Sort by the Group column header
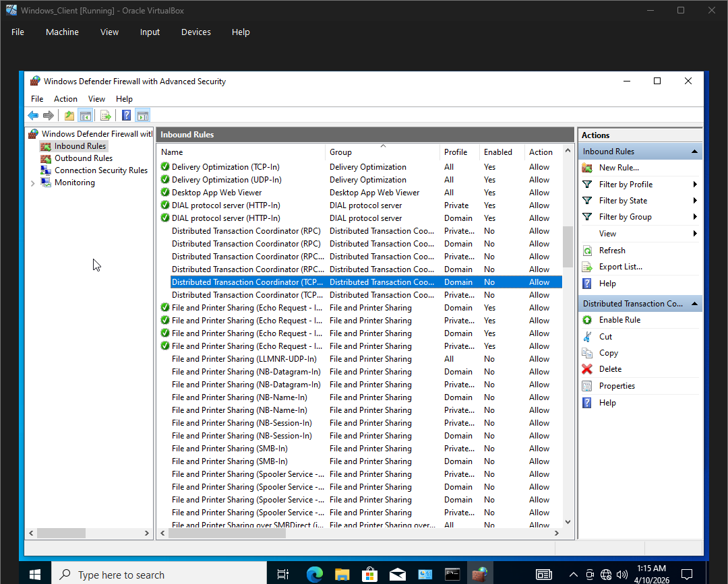Viewport: 728px width, 584px height. (383, 152)
